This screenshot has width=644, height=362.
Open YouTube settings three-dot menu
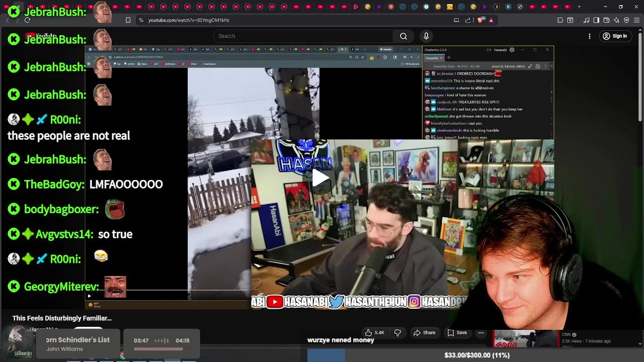coord(590,36)
